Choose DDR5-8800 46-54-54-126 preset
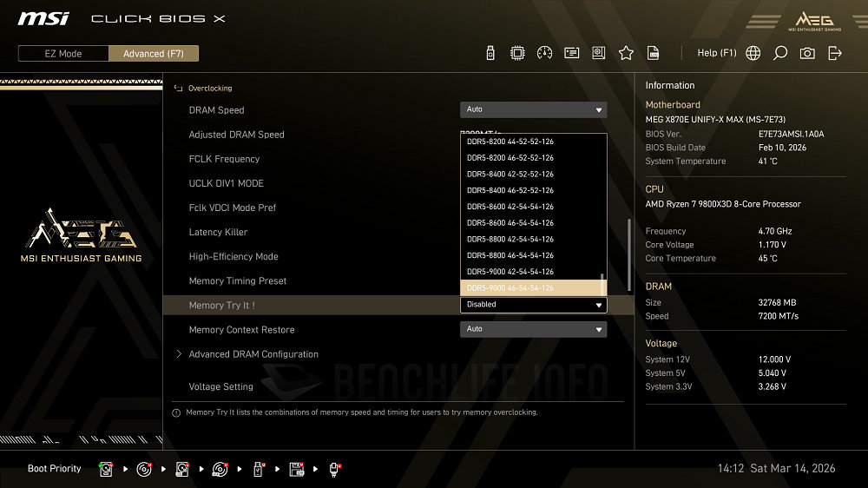868x488 pixels. tap(510, 255)
